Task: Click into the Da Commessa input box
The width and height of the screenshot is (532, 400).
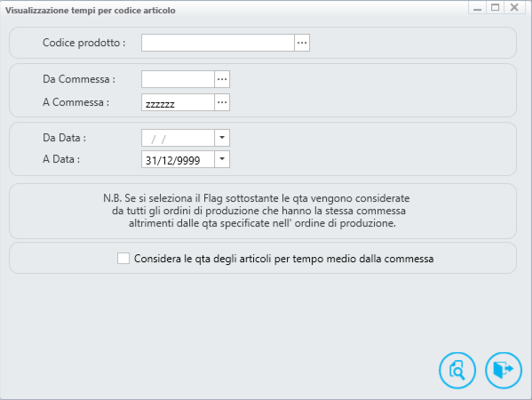Action: coord(178,79)
